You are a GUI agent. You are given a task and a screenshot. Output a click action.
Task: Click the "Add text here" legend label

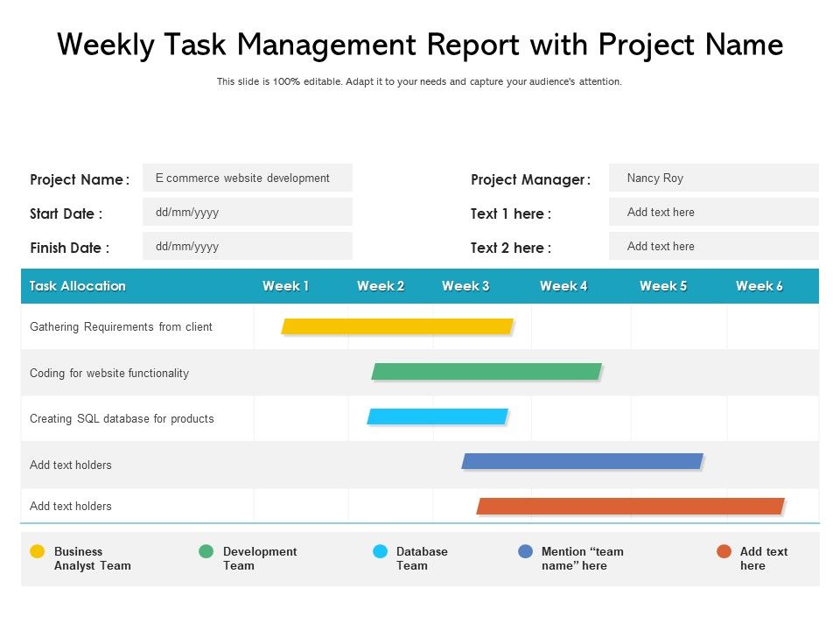click(x=763, y=558)
